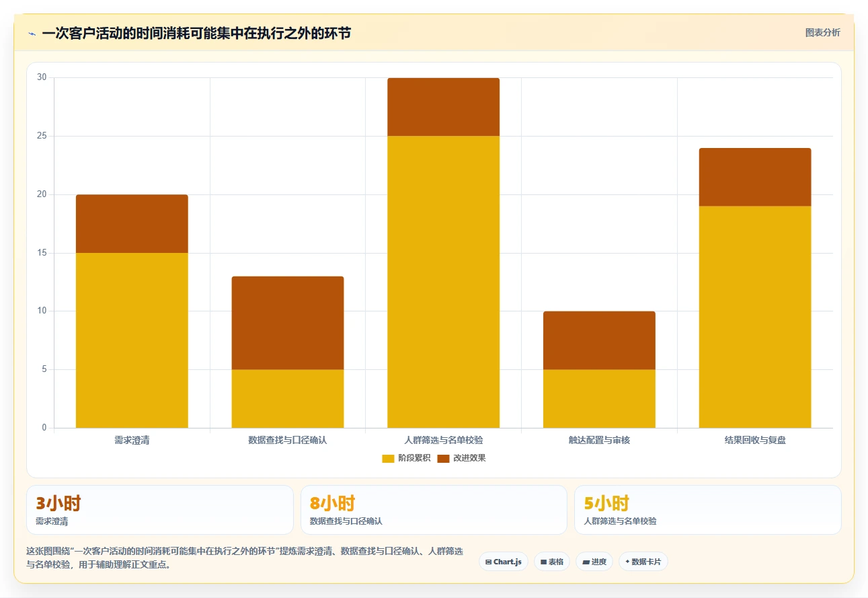Open the 3小时 需求澄清 data card
Screen dimensions: 868x598
tap(160, 510)
